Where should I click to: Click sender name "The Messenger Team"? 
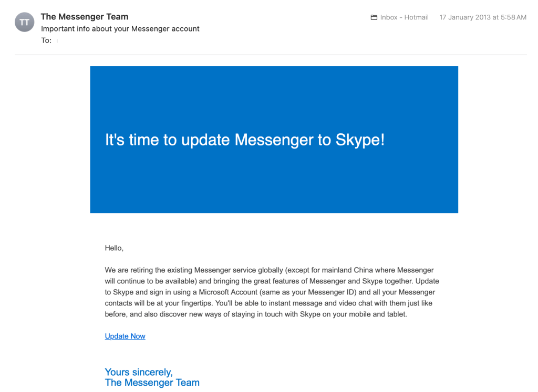(84, 16)
